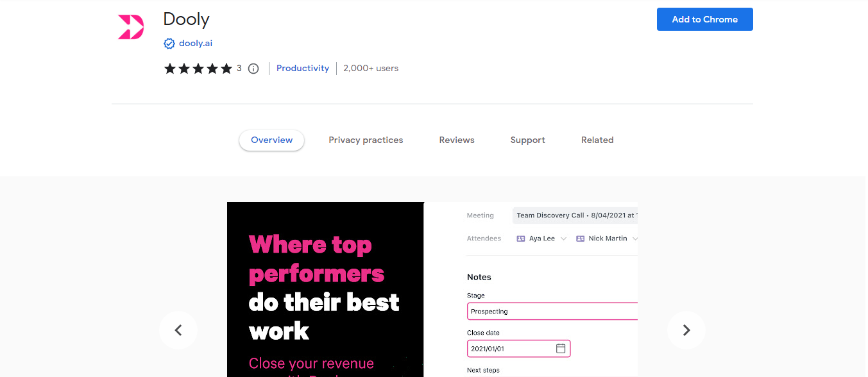Click the left carousel arrow
This screenshot has width=868, height=377.
click(178, 330)
